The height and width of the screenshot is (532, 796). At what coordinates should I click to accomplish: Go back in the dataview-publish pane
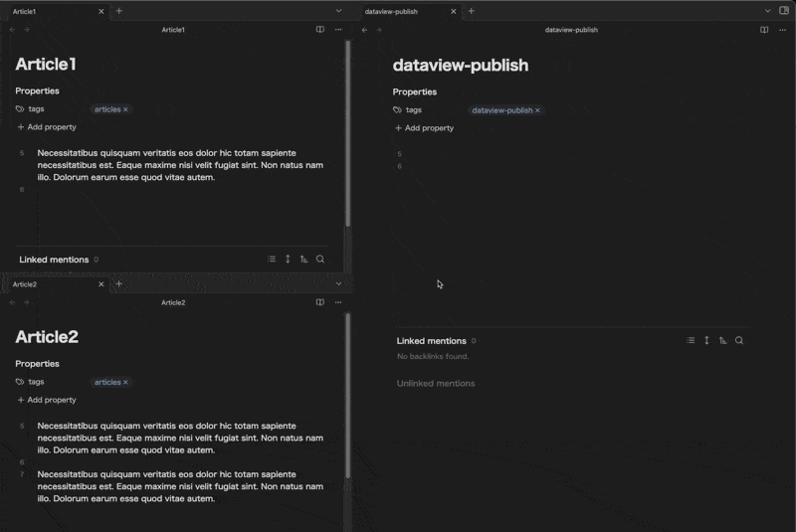pyautogui.click(x=364, y=30)
